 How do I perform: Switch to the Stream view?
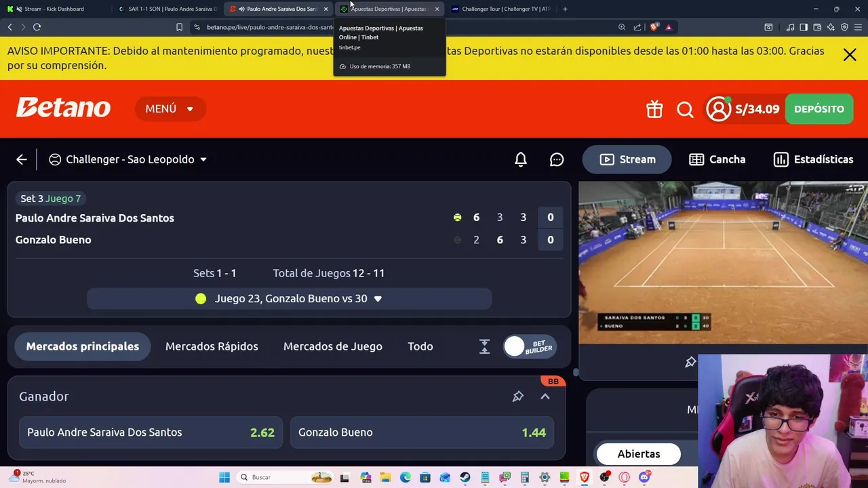(x=627, y=159)
